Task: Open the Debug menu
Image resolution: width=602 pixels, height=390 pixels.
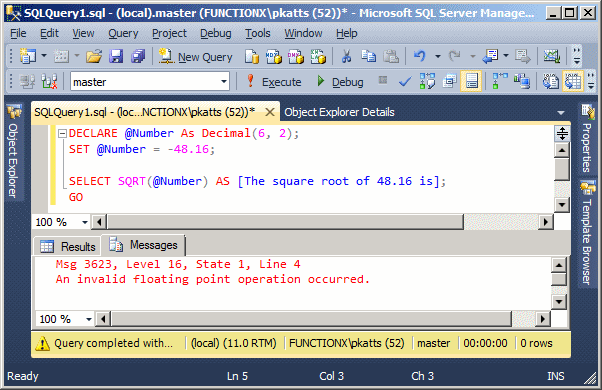Action: [x=216, y=34]
